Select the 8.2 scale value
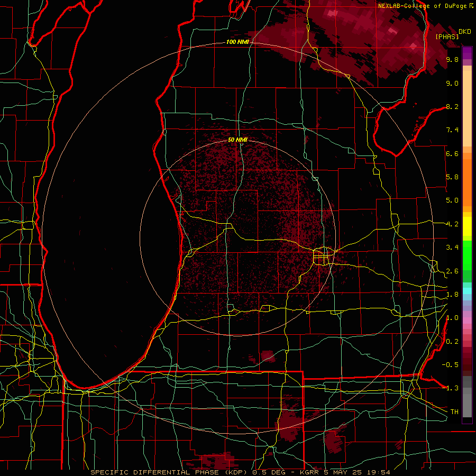 (x=452, y=106)
